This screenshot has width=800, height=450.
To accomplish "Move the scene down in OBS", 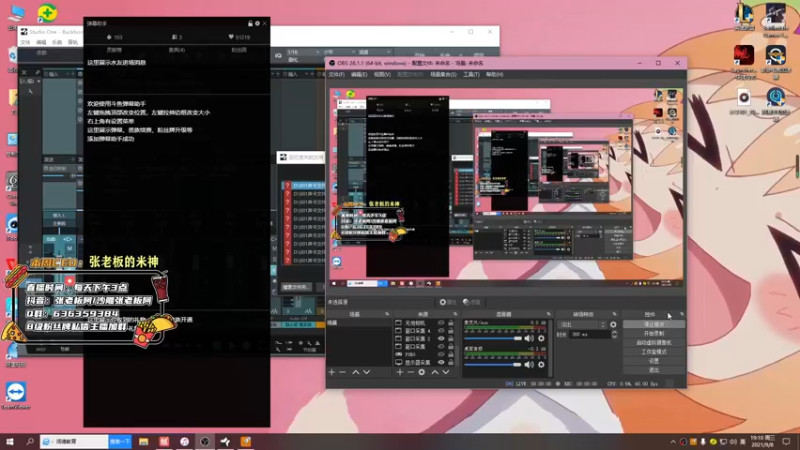I will tap(366, 372).
